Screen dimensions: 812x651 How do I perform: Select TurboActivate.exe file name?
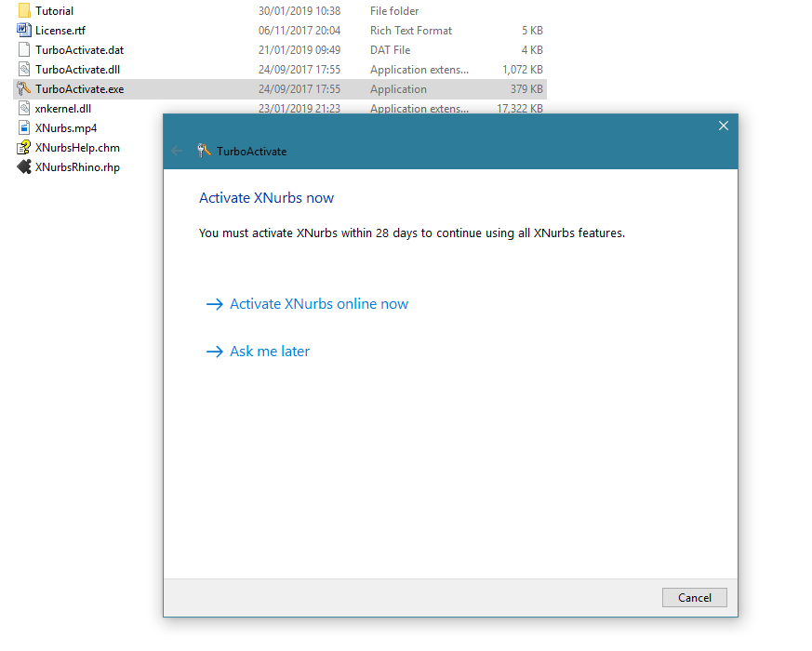[79, 89]
